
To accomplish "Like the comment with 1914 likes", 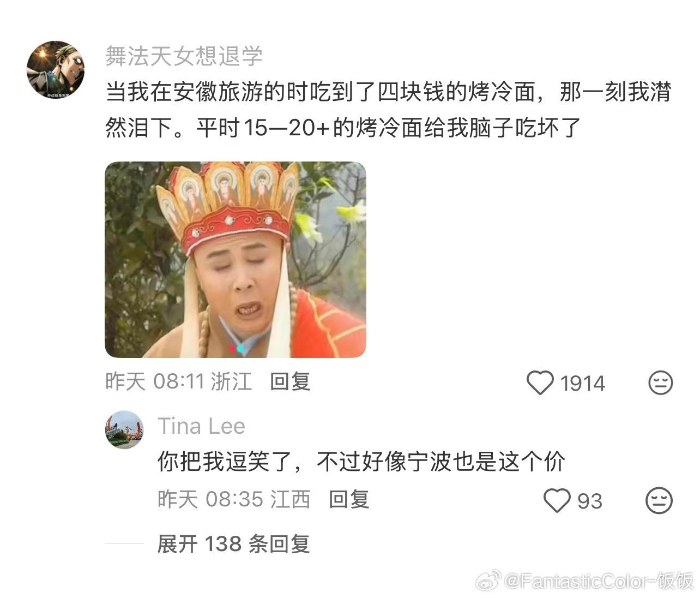I will coord(540,382).
